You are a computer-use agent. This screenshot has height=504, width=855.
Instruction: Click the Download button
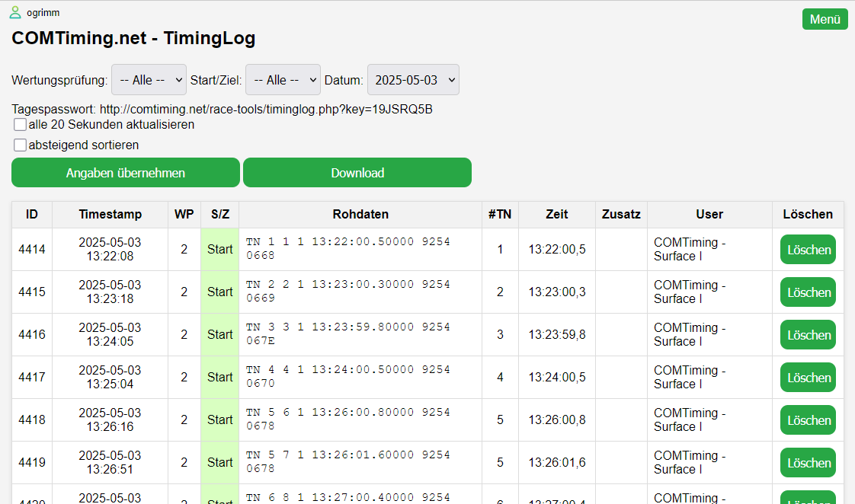357,173
